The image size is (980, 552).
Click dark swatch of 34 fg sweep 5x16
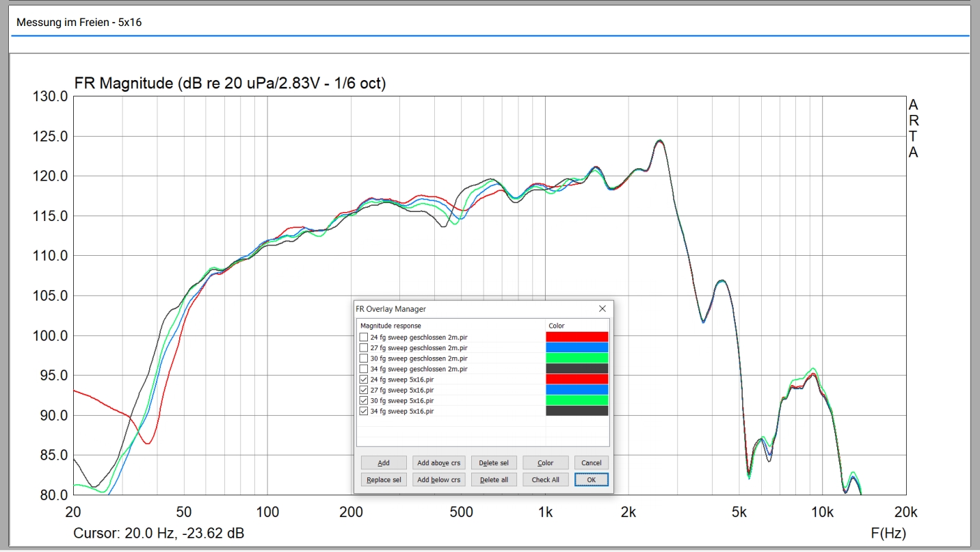pos(577,411)
